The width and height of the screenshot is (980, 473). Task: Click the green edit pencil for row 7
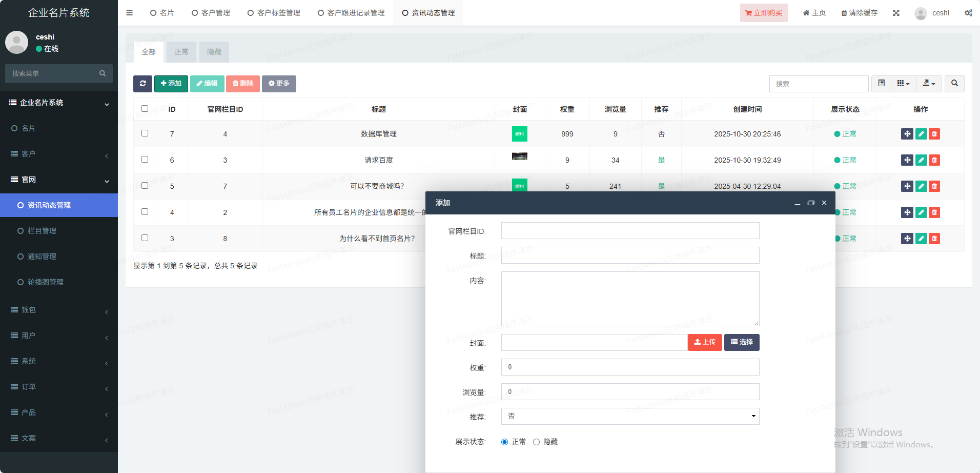921,134
